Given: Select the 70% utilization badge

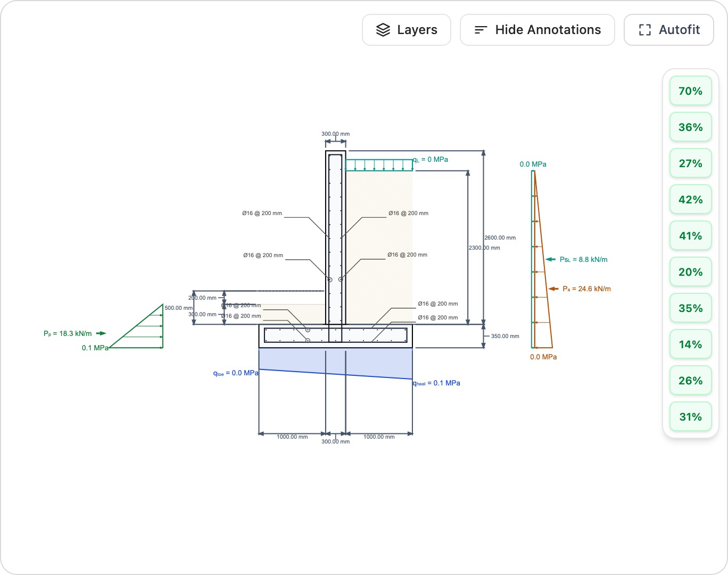Looking at the screenshot, I should pos(690,91).
